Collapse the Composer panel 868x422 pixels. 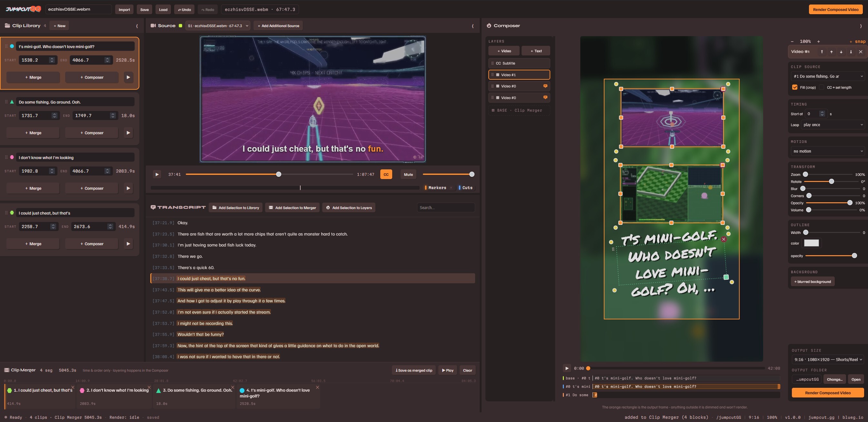[x=861, y=25]
